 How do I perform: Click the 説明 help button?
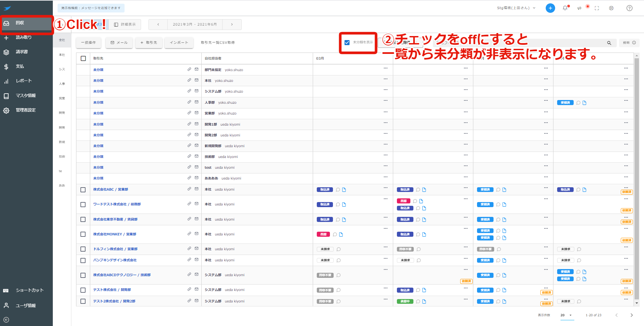[x=629, y=43]
